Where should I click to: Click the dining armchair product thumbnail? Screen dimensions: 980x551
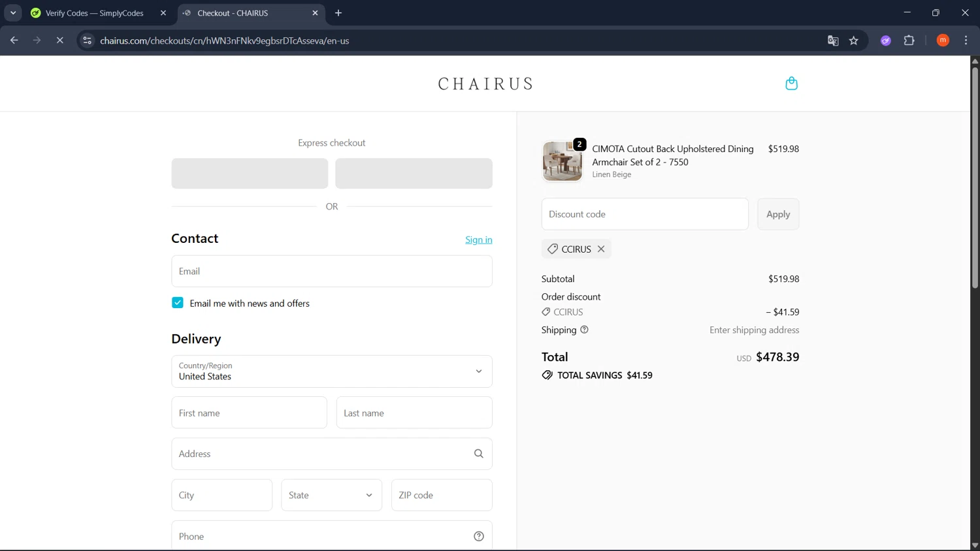click(563, 161)
